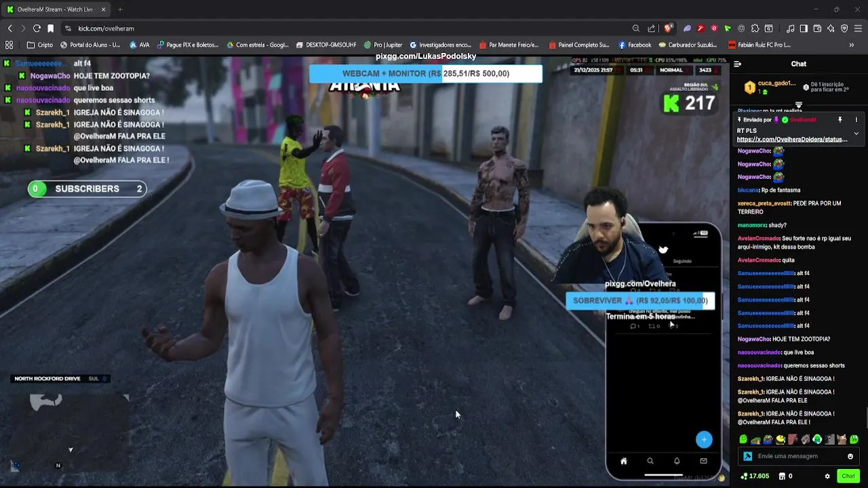Open Pague PIX e Boletos bookmark
Viewport: 868px width, 488px height.
coord(188,45)
